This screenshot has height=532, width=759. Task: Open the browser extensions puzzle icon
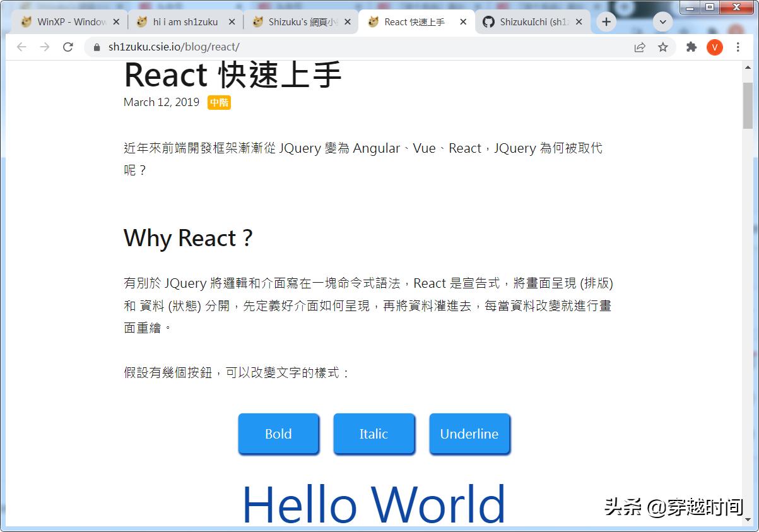pos(691,47)
